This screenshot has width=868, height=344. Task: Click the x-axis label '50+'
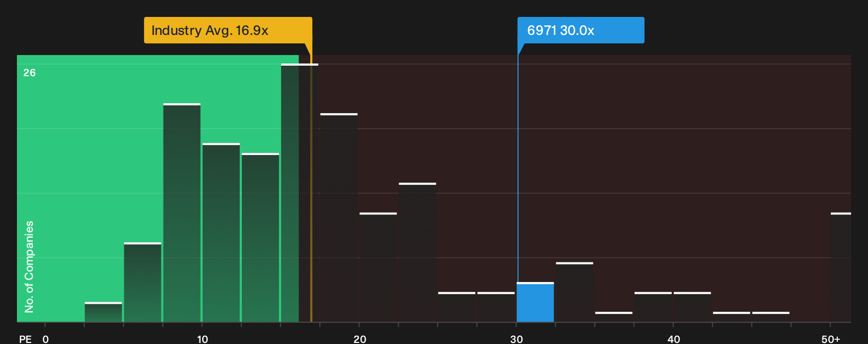(830, 339)
